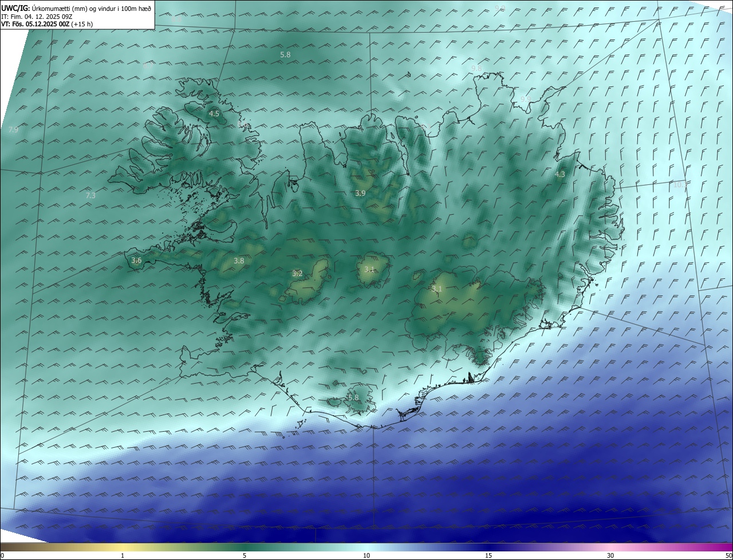Click the 3.9 value on the map
This screenshot has height=560, width=733.
click(360, 193)
